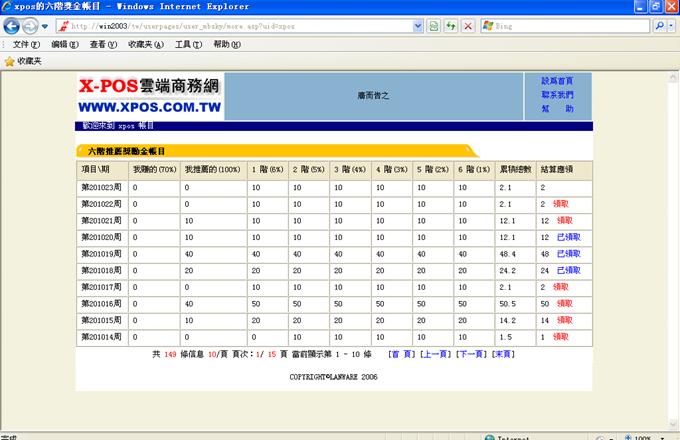
Task: Click the Favorites star icon
Action: (x=10, y=61)
